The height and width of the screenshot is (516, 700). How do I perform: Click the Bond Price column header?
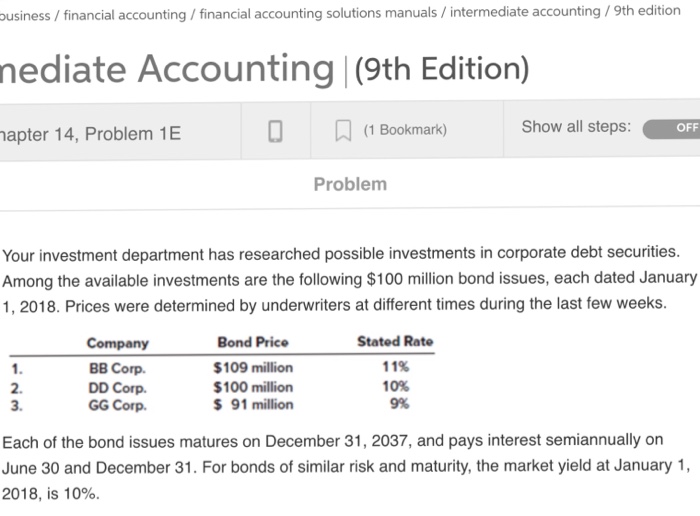[253, 342]
